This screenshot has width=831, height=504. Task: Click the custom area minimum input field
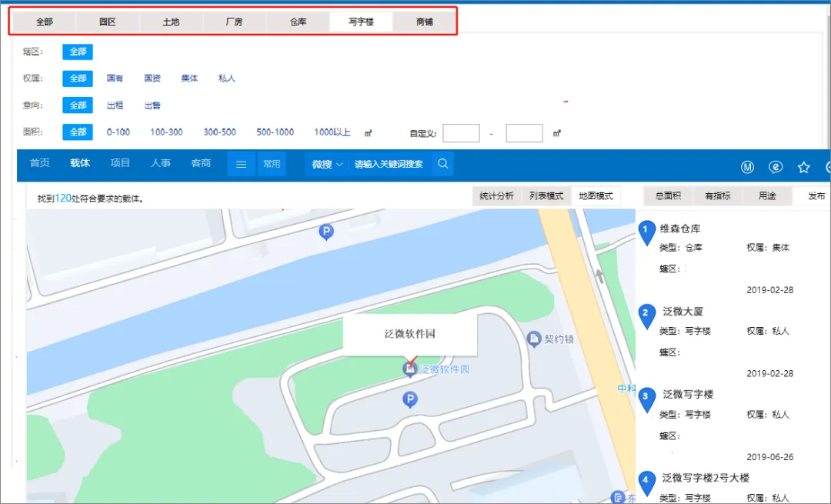(461, 133)
